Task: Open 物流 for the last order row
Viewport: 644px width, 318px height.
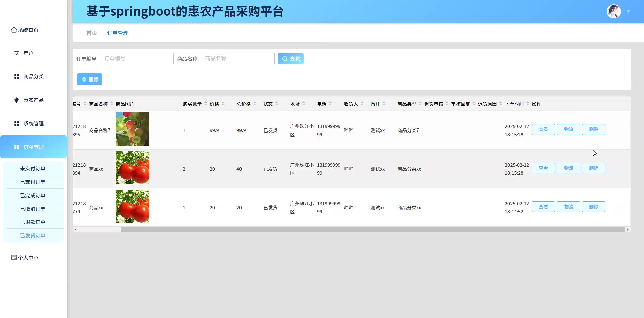Action: point(568,207)
